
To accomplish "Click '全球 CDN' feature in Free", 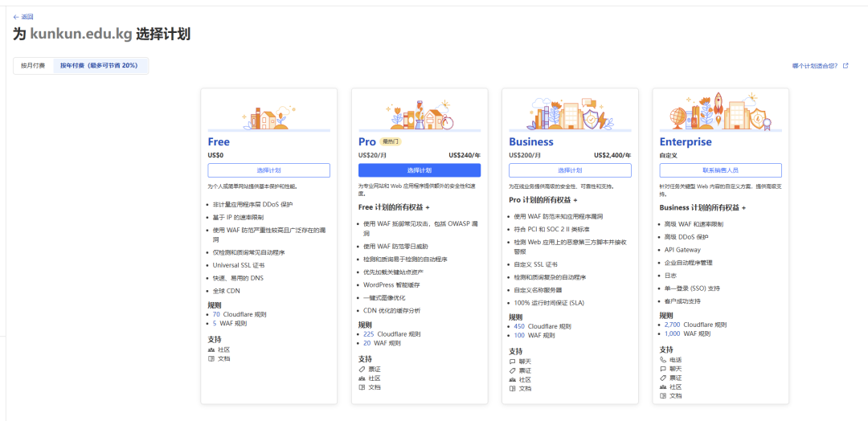I will click(226, 290).
